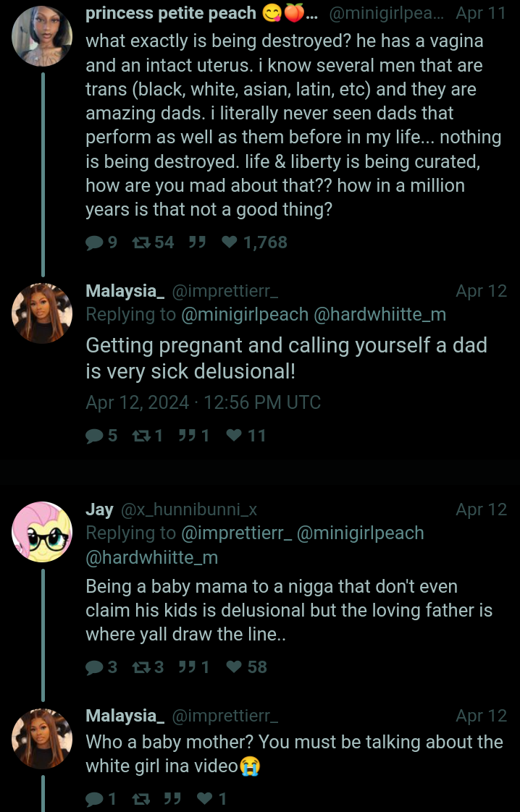Image resolution: width=520 pixels, height=812 pixels.
Task: Click reply icon on princess petite peach's tweet
Action: (95, 242)
